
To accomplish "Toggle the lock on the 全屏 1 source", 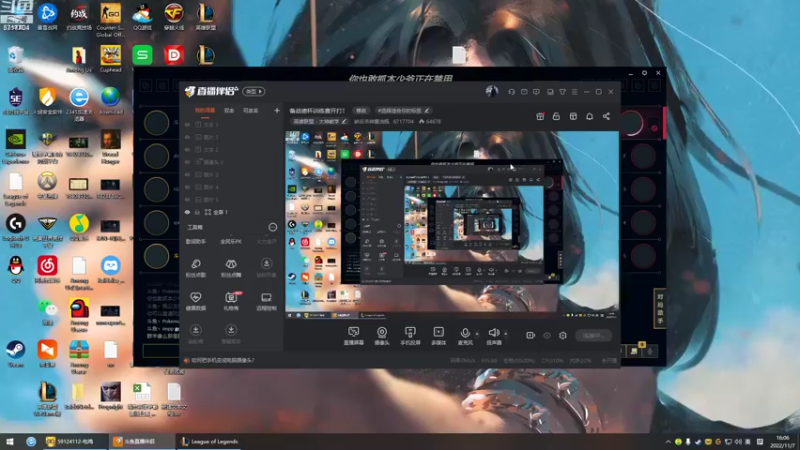I will pos(197,212).
